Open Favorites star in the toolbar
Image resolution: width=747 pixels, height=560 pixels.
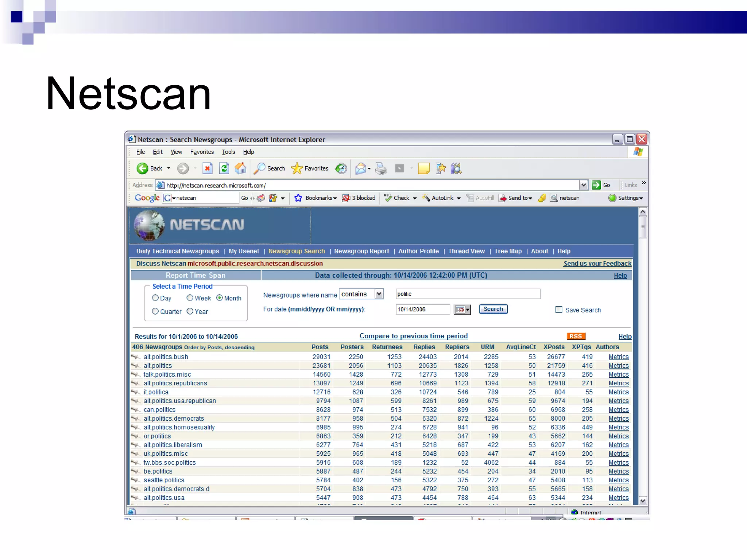point(297,168)
